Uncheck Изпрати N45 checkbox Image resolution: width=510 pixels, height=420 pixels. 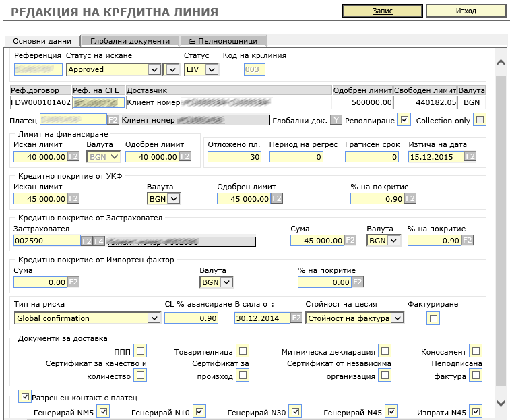pos(476,411)
